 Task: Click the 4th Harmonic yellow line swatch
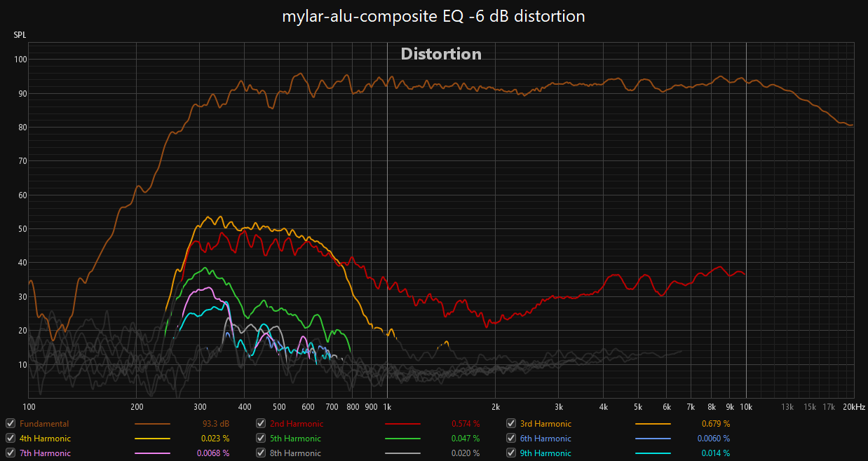[152, 439]
